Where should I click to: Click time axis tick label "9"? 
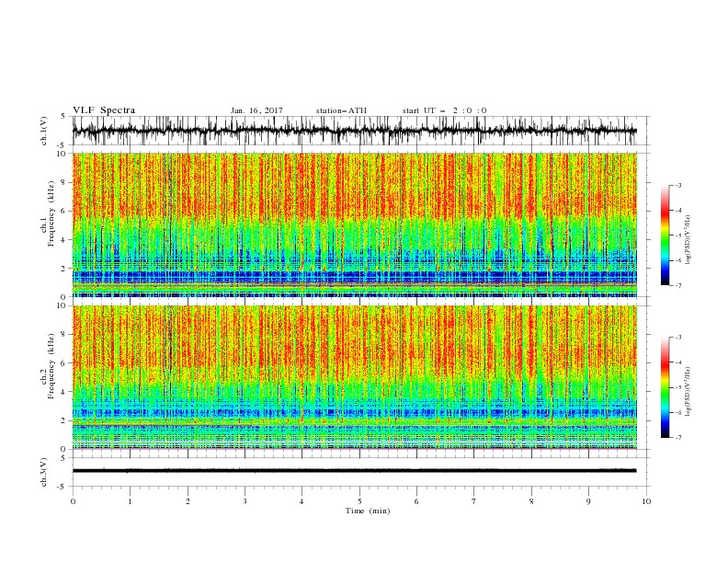coord(588,501)
